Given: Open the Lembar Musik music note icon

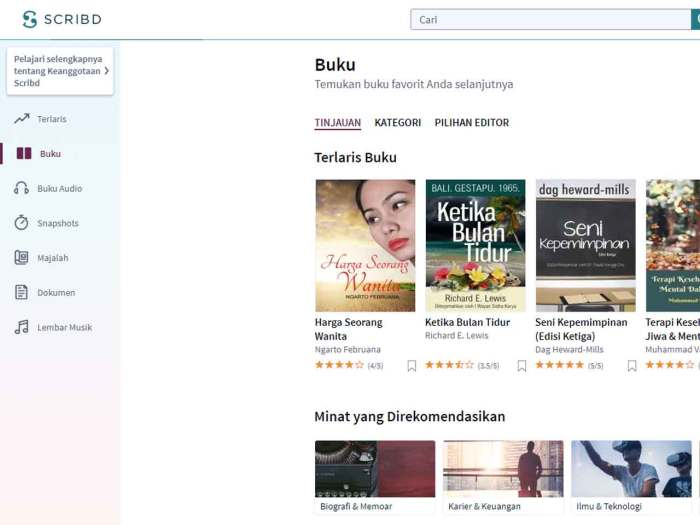Looking at the screenshot, I should coord(21,327).
